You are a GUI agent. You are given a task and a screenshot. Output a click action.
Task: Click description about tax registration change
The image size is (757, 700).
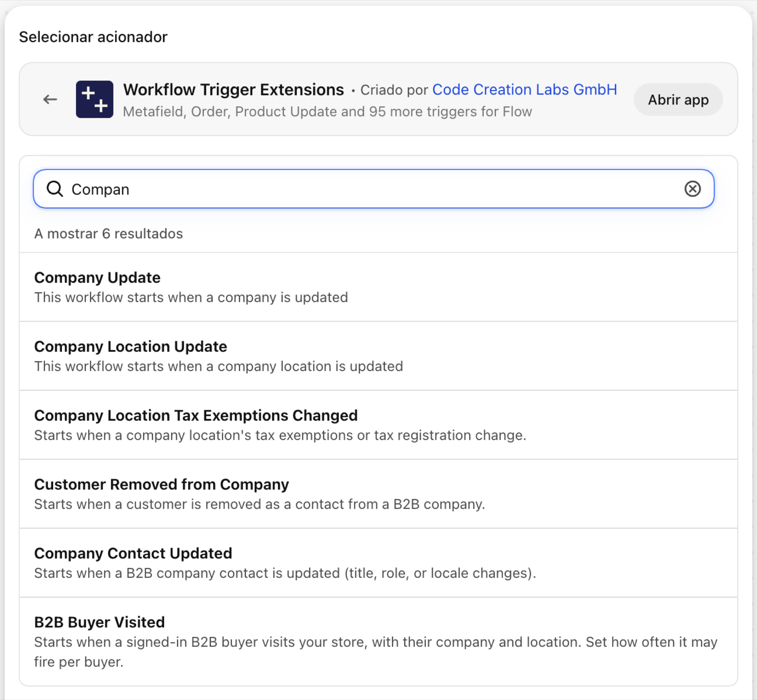tap(280, 435)
